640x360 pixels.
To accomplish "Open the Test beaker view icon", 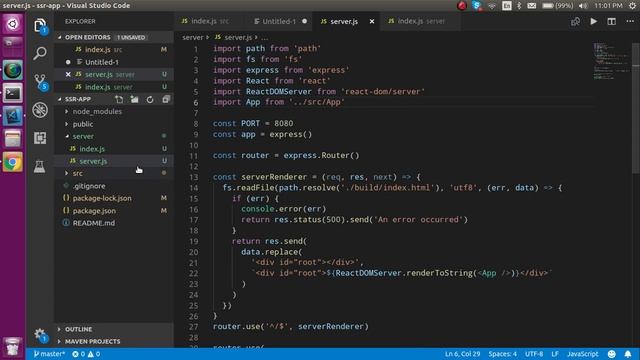I will [x=40, y=166].
